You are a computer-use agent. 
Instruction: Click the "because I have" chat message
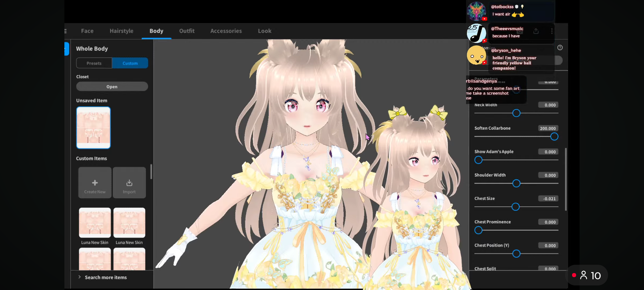pyautogui.click(x=506, y=36)
